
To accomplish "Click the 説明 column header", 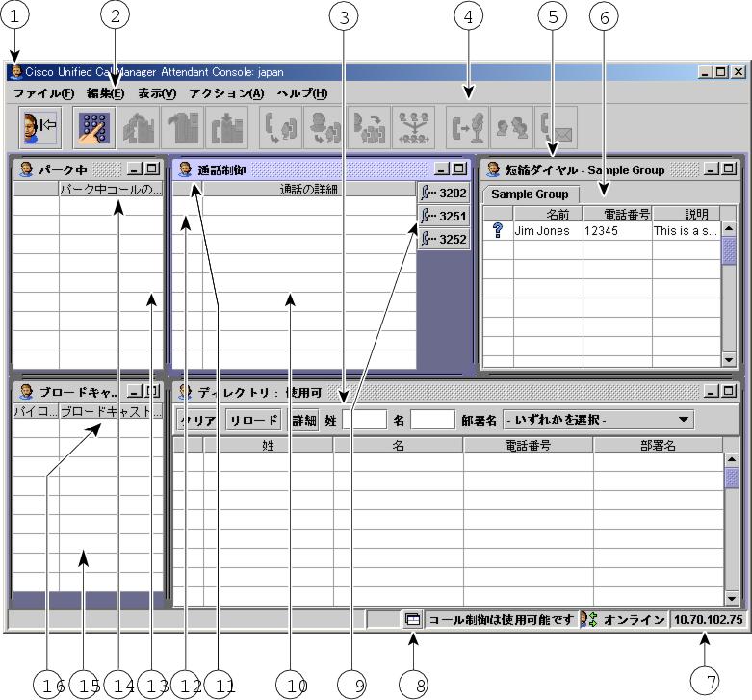I will [687, 214].
